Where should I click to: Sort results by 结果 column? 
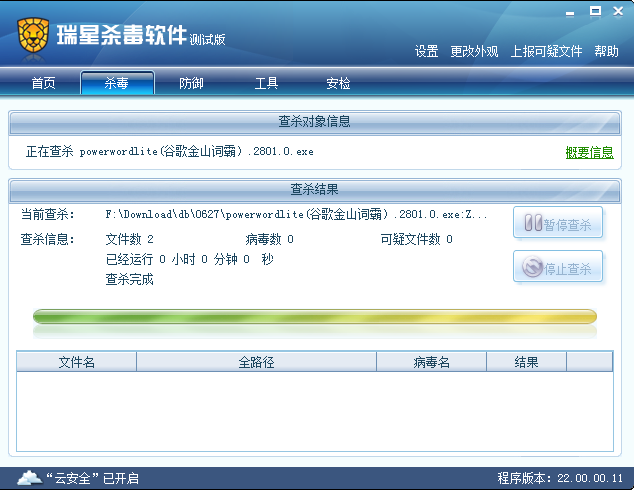[526, 361]
